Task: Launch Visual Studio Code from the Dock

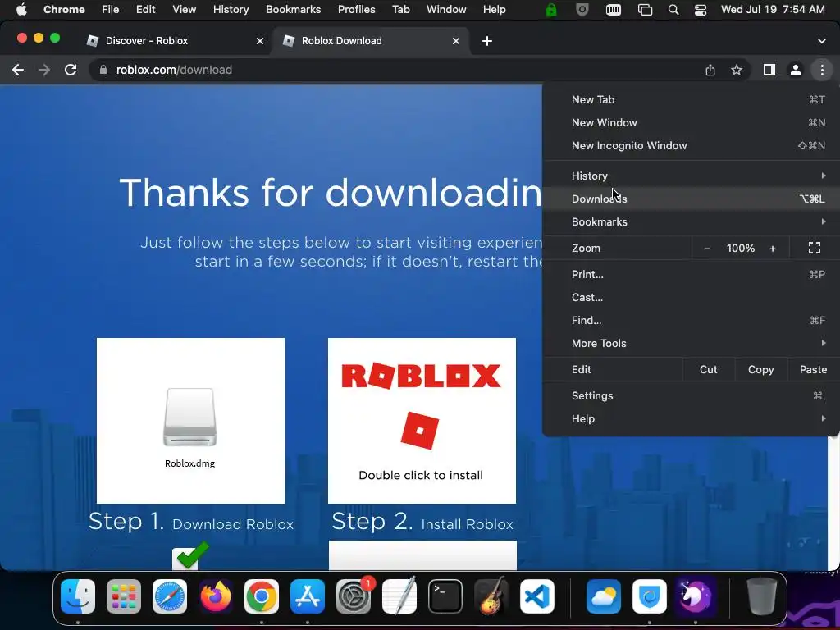Action: click(537, 596)
